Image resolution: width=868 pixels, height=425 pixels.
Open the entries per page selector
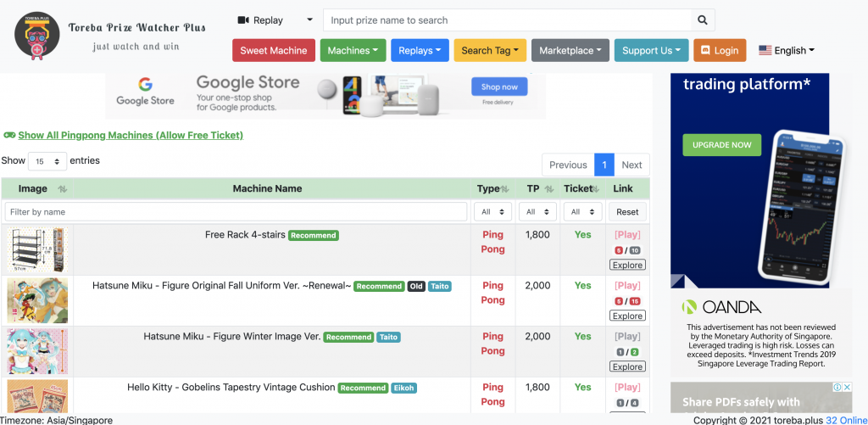pyautogui.click(x=47, y=161)
